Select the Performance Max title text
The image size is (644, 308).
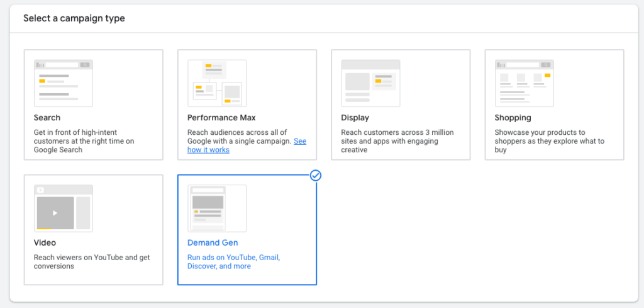click(221, 118)
